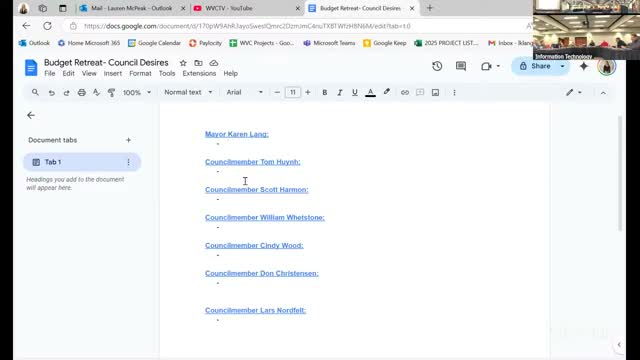Open the Tools menu
This screenshot has width=640, height=360.
tap(167, 73)
